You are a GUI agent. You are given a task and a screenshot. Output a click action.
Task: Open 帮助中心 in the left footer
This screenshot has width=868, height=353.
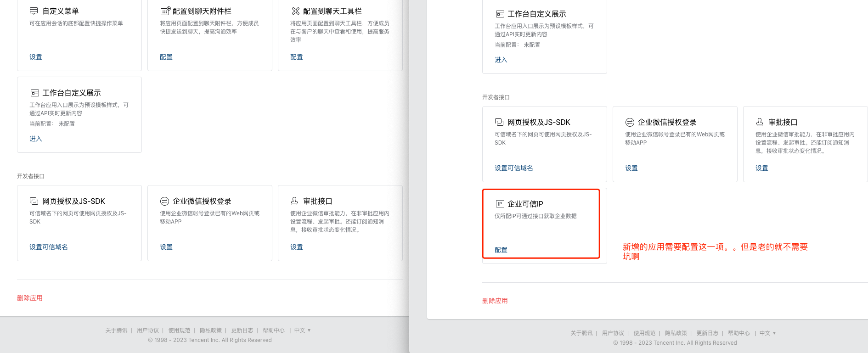pos(274,331)
